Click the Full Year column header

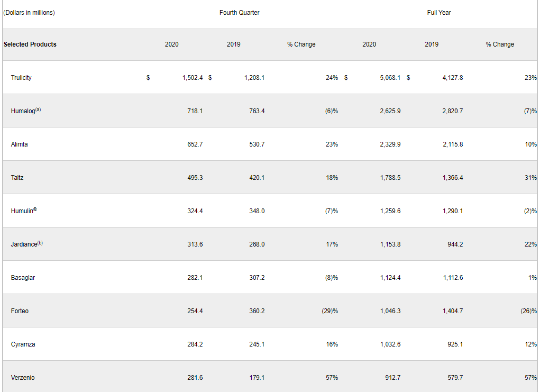tap(439, 13)
